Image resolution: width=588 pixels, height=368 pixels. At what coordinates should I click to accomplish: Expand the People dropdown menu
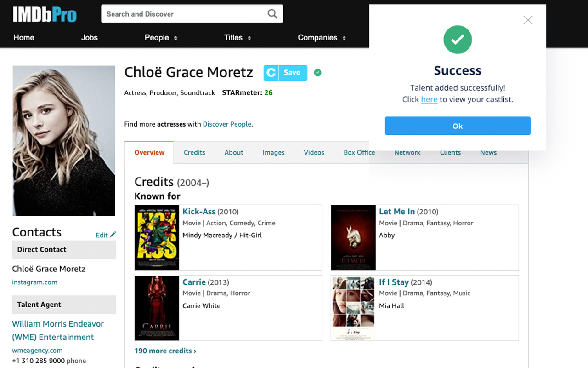161,38
